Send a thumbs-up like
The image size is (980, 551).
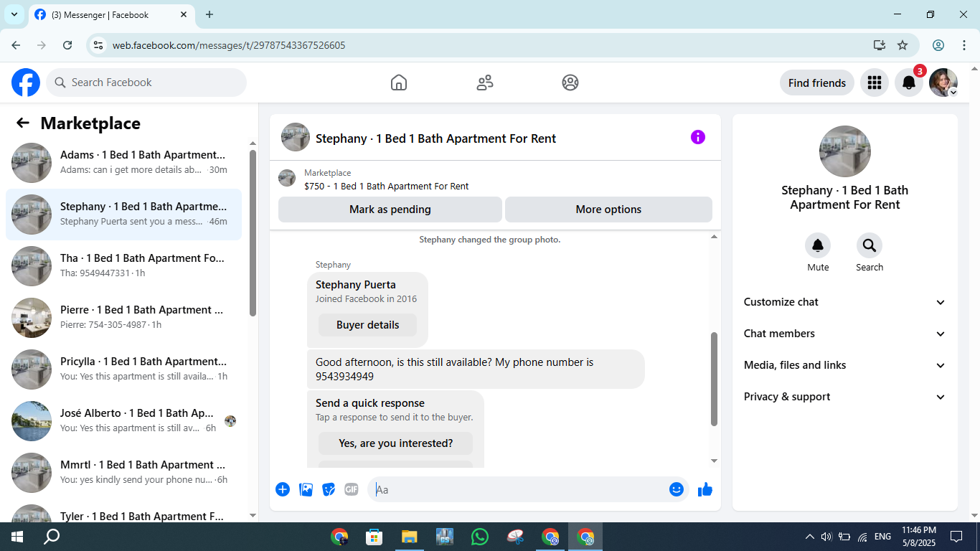pos(705,489)
